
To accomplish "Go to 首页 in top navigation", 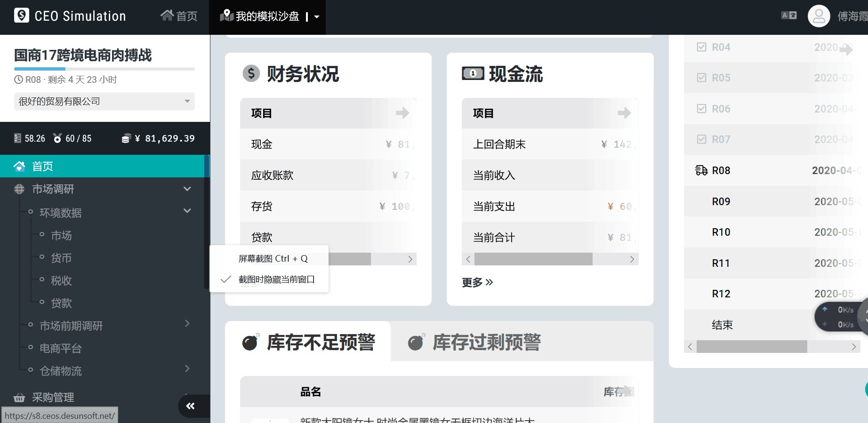I will click(179, 16).
